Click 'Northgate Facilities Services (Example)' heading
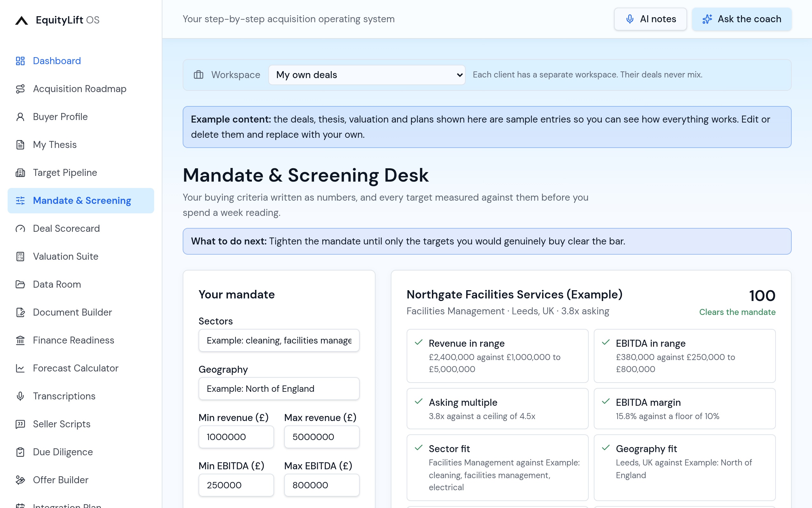Viewport: 812px width, 508px height. (x=514, y=294)
